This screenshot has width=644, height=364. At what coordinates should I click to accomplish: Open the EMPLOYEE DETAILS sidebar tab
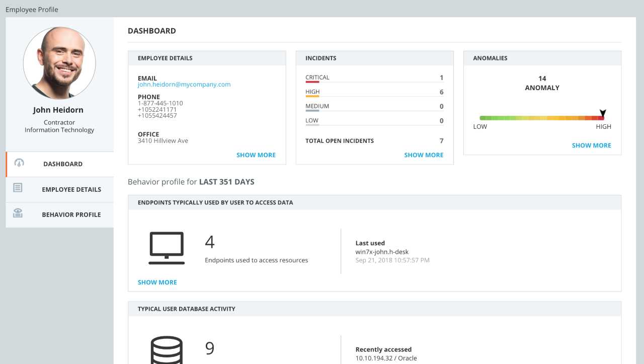click(60, 189)
